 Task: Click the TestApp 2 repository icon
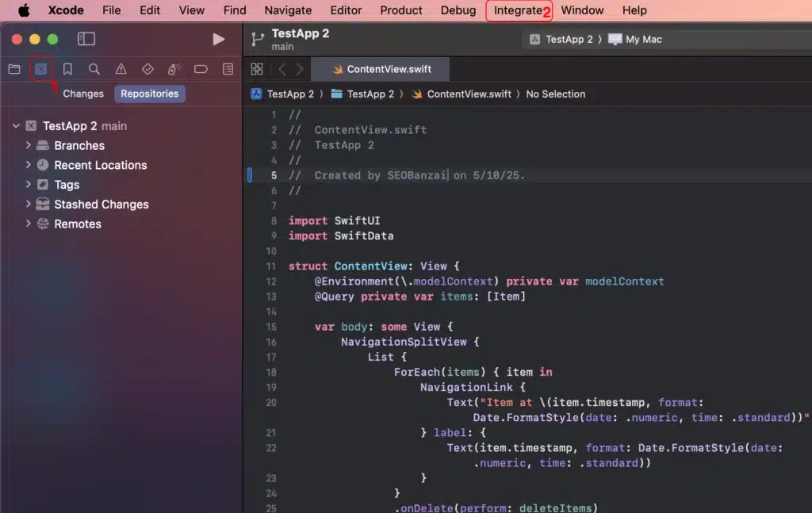(32, 126)
